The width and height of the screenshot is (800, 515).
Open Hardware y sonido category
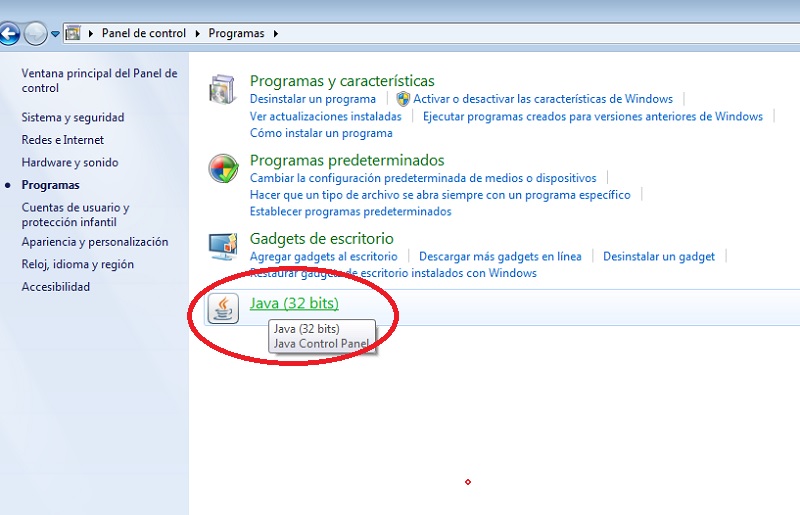[70, 162]
